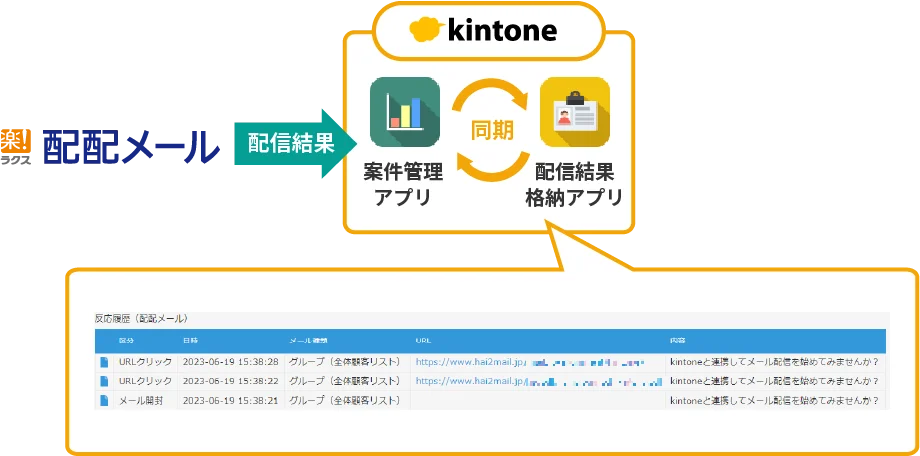
Task: Open the record icon for the メール開封 row
Action: point(104,400)
